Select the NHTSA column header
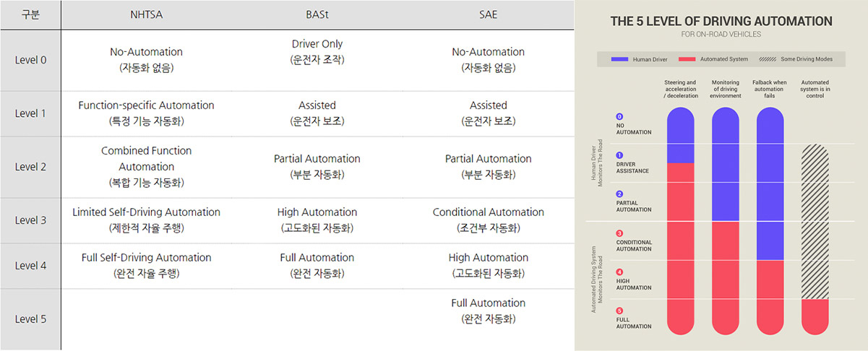868x351 pixels. pos(146,14)
